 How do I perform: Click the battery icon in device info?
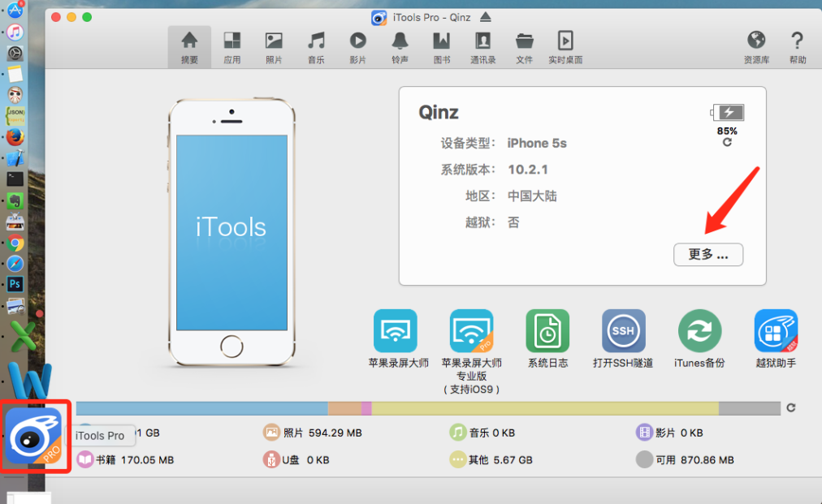pyautogui.click(x=728, y=112)
